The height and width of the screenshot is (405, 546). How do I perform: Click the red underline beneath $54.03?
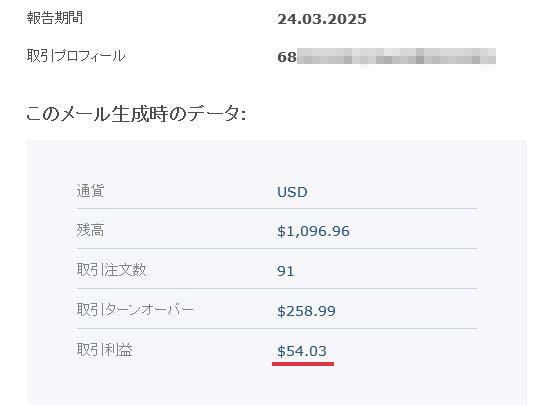303,364
